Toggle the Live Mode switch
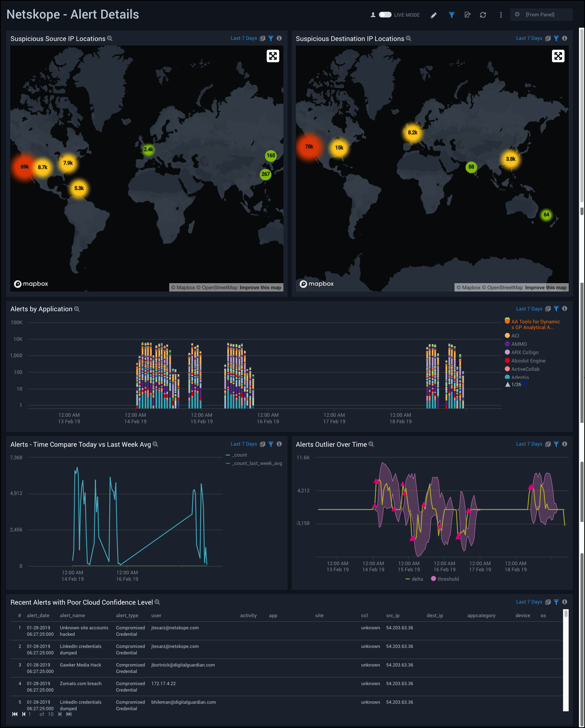 pos(385,15)
